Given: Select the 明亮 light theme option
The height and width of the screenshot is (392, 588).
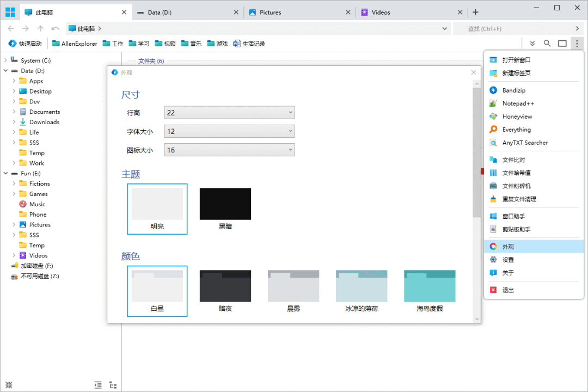Looking at the screenshot, I should coord(157,209).
